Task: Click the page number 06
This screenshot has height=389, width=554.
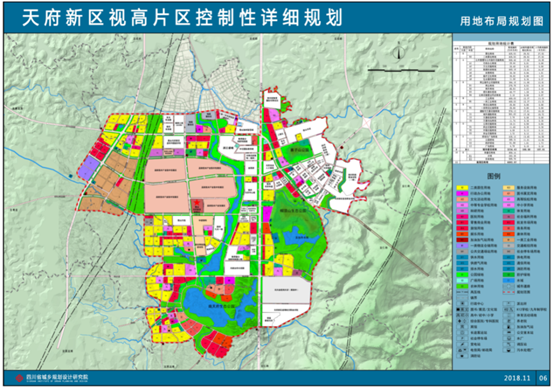Action: (x=543, y=378)
